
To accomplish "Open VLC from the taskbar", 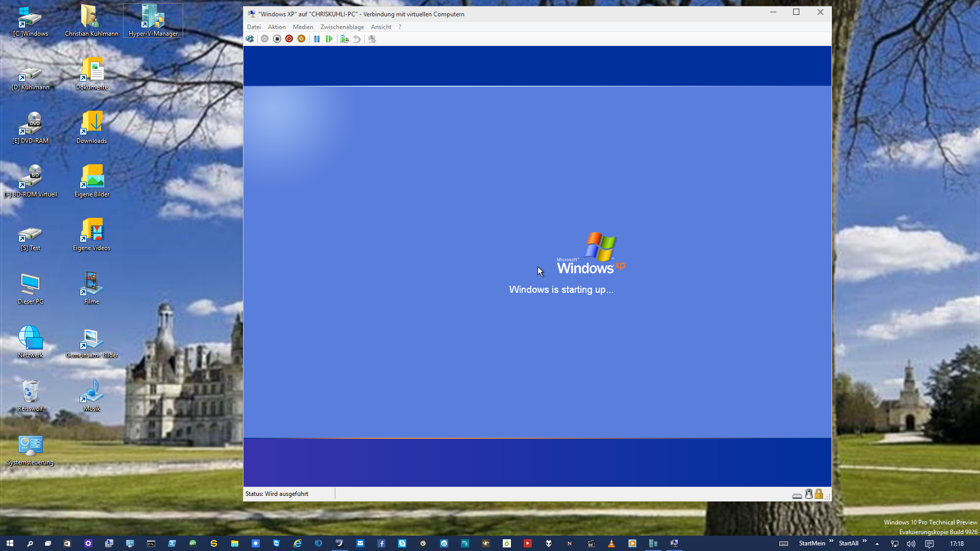I will (611, 543).
